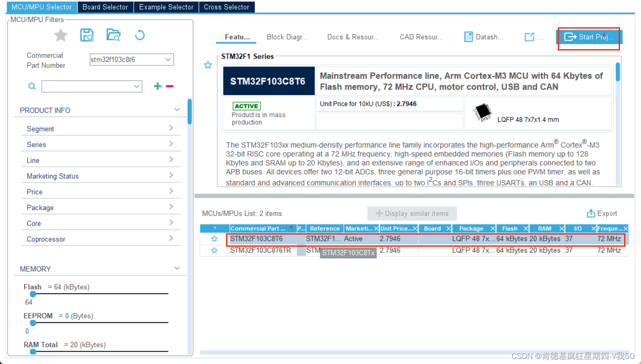Image resolution: width=641 pixels, height=364 pixels.
Task: Remove the RAM column using its X
Action: 561,229
